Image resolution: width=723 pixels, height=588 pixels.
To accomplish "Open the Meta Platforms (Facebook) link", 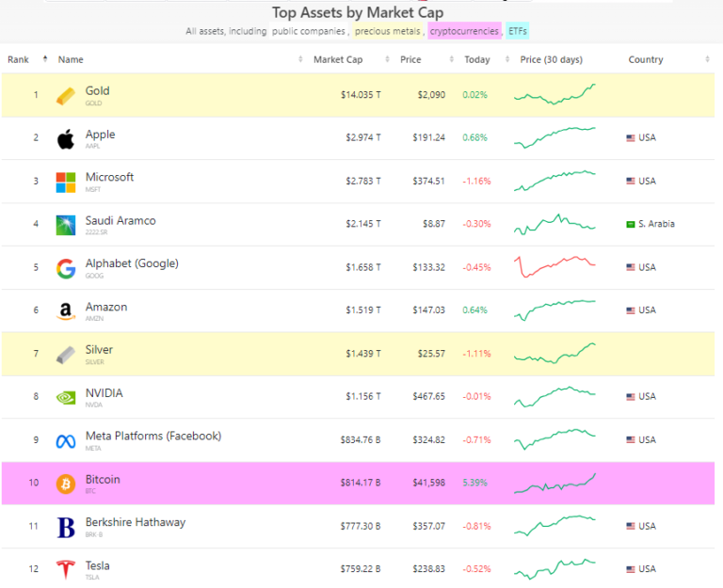I will (153, 436).
